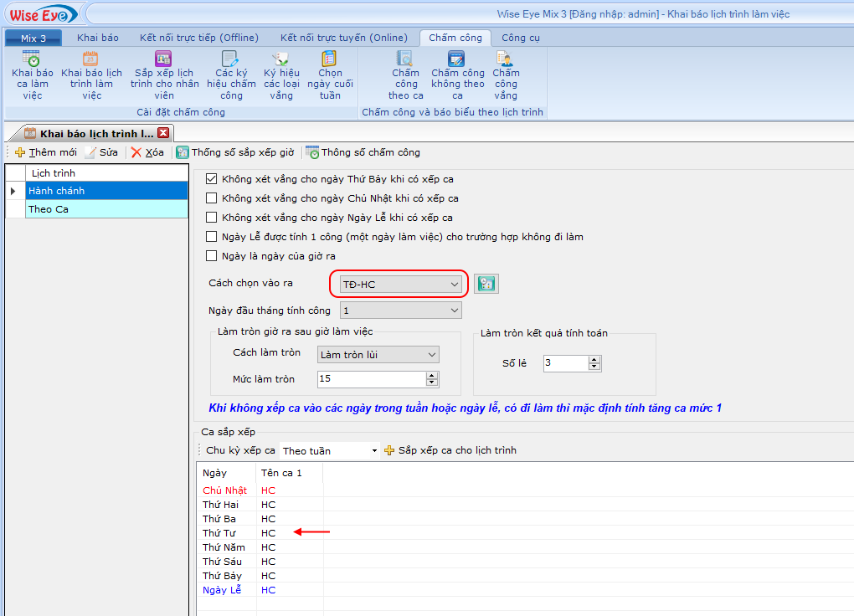This screenshot has height=616, width=854.
Task: Open Khai báo ca làm việc ribbon icon
Action: tap(32, 59)
